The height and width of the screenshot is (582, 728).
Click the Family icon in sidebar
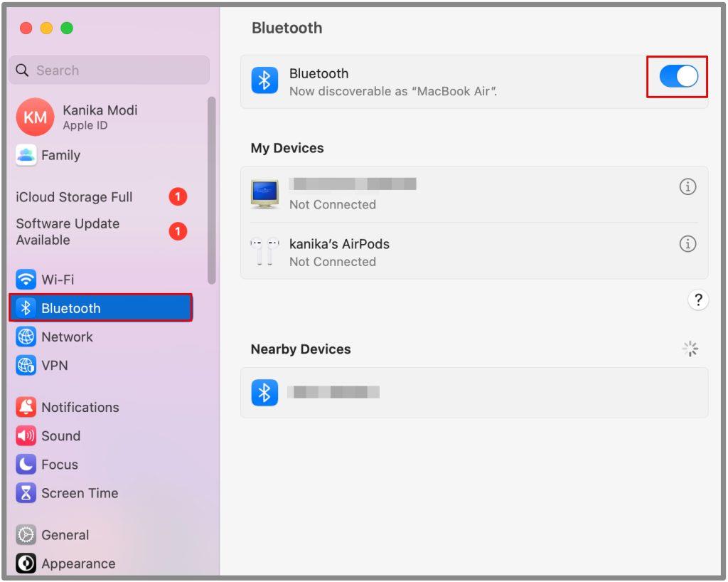(26, 155)
